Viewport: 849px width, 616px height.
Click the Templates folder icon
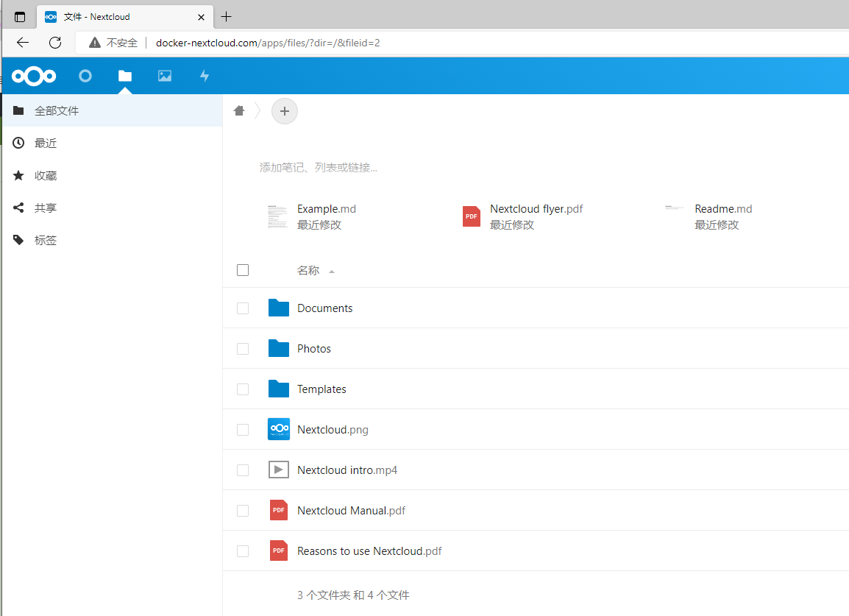coord(278,389)
